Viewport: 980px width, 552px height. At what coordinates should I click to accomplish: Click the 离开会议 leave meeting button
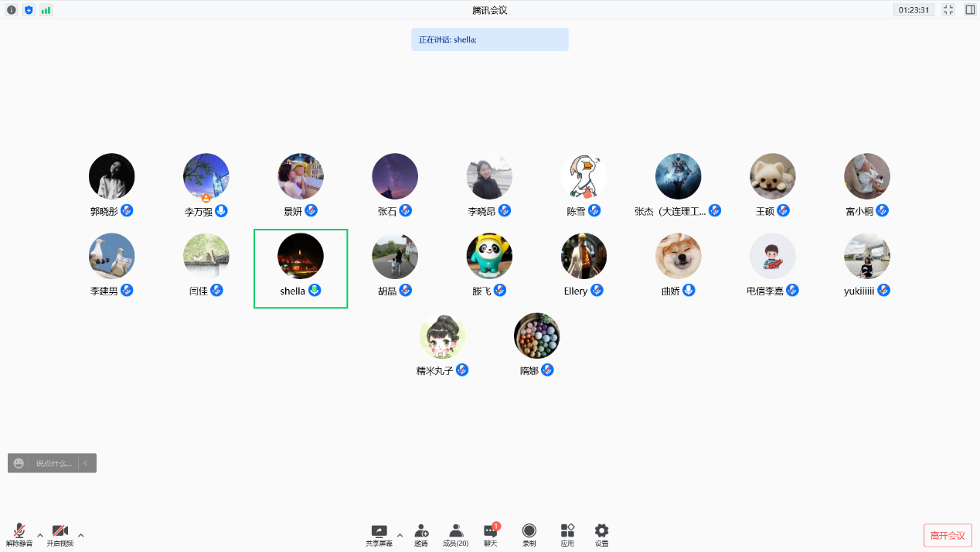click(x=948, y=535)
